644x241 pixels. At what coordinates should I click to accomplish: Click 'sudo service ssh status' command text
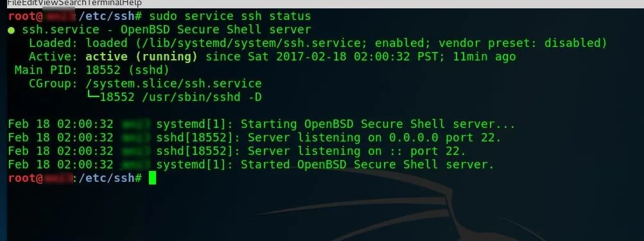pyautogui.click(x=230, y=17)
